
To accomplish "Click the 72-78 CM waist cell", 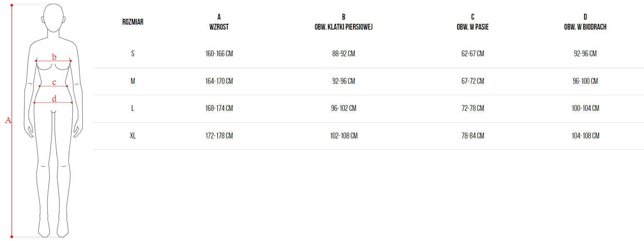I will 472,108.
